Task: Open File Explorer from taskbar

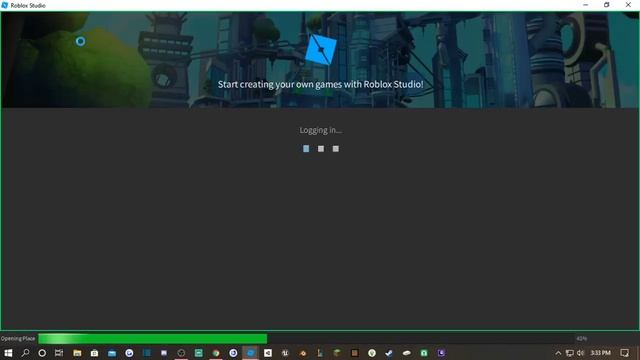Action: pos(77,353)
